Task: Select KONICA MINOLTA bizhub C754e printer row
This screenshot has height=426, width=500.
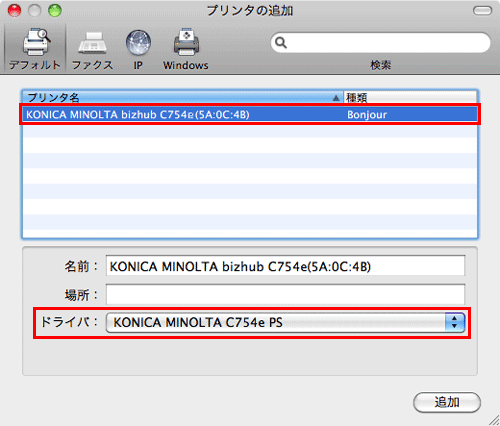Action: (250, 115)
